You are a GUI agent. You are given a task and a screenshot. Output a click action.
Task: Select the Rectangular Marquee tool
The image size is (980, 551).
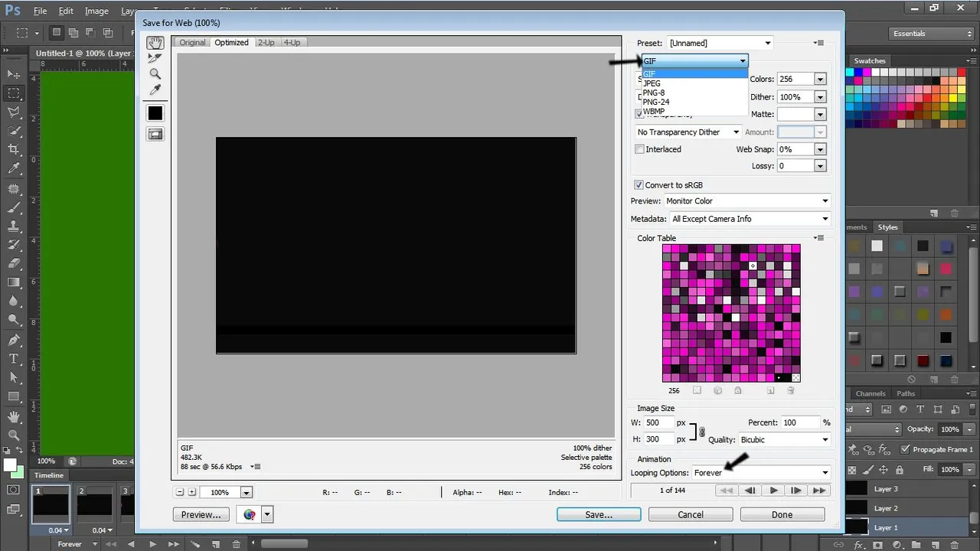coord(14,93)
